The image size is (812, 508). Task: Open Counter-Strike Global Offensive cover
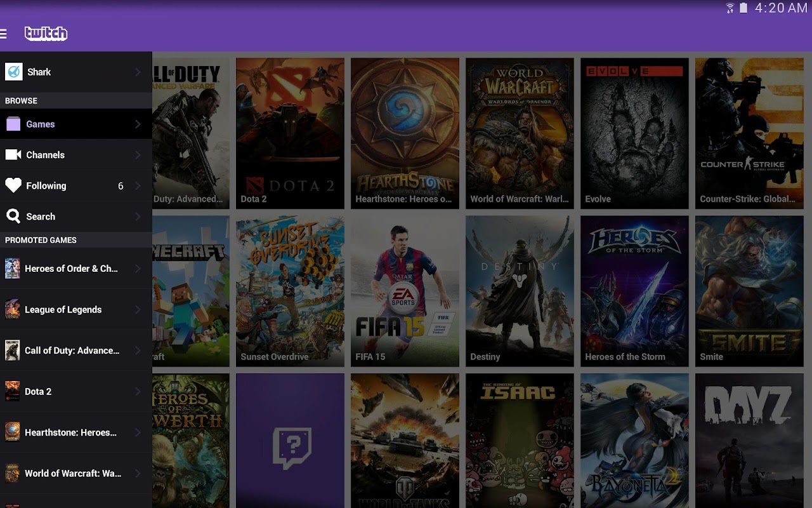click(x=749, y=133)
